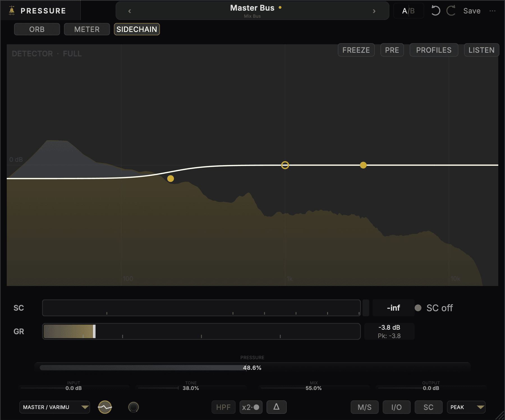Screen dimensions: 505x420
Task: Toggle M/S processing mode
Action: click(364, 407)
